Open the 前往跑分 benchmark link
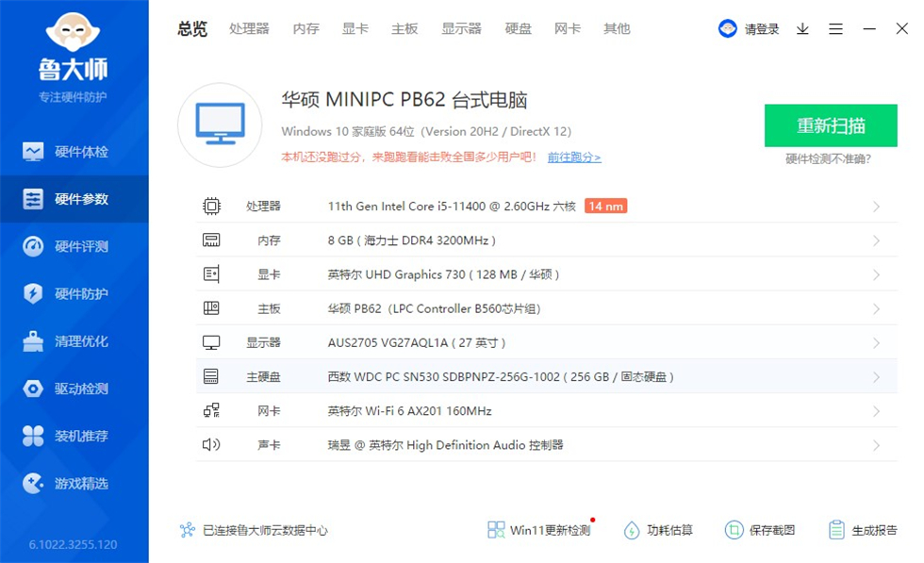The height and width of the screenshot is (563, 924). click(x=575, y=157)
